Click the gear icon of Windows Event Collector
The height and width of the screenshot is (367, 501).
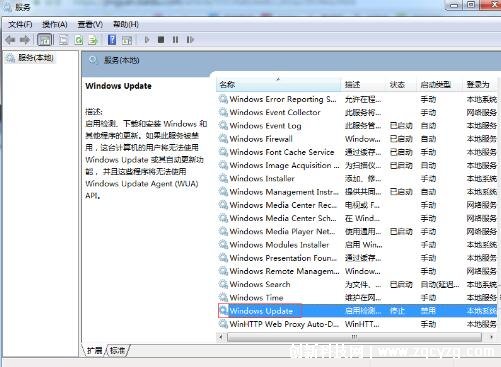coord(223,112)
